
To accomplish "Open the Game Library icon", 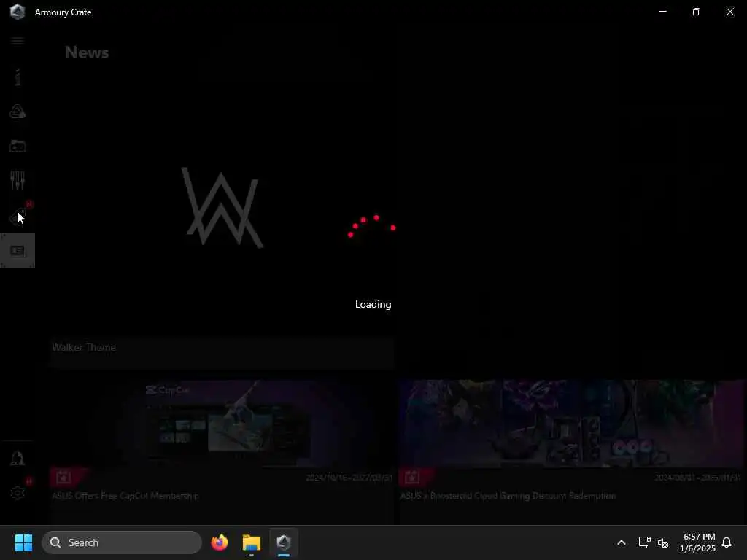I will pos(18,146).
